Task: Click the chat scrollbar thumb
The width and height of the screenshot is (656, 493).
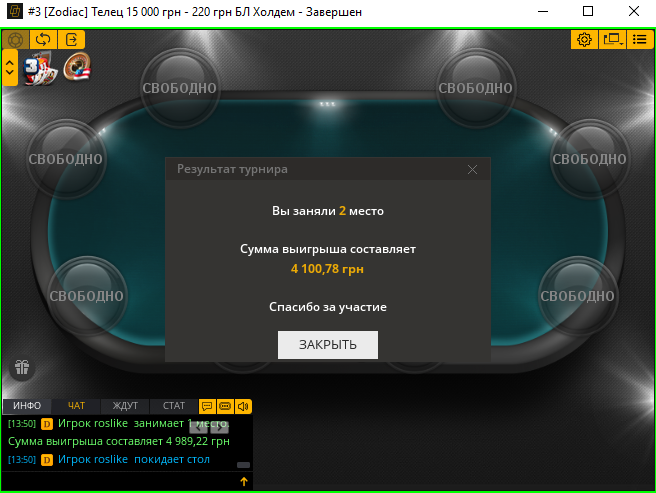Action: click(x=243, y=465)
